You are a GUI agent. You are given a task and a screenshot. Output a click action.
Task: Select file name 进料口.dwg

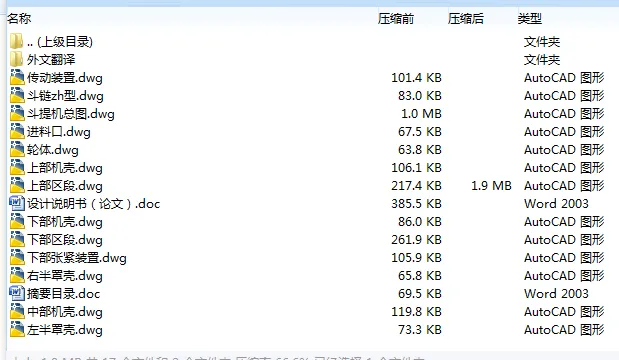(x=59, y=132)
